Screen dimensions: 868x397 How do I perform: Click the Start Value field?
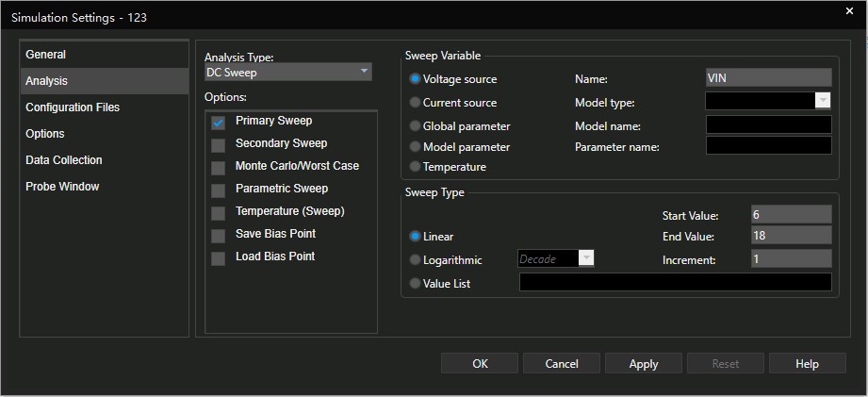pos(791,214)
